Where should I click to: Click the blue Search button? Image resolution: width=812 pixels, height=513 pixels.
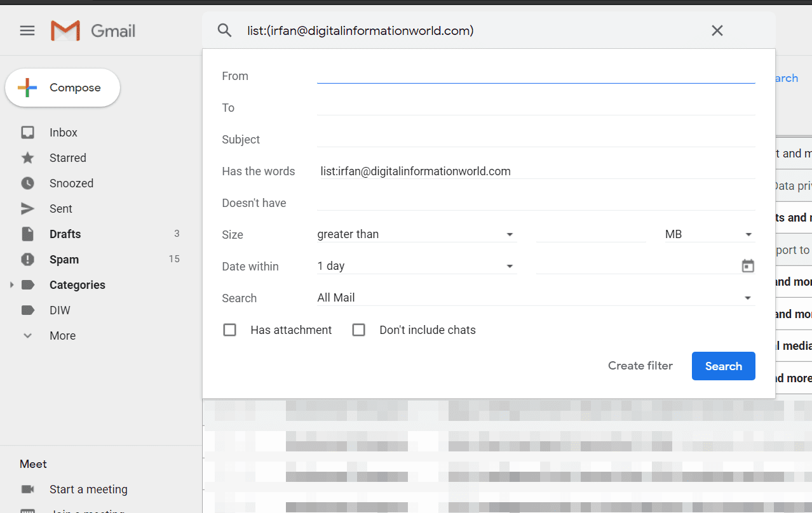723,366
